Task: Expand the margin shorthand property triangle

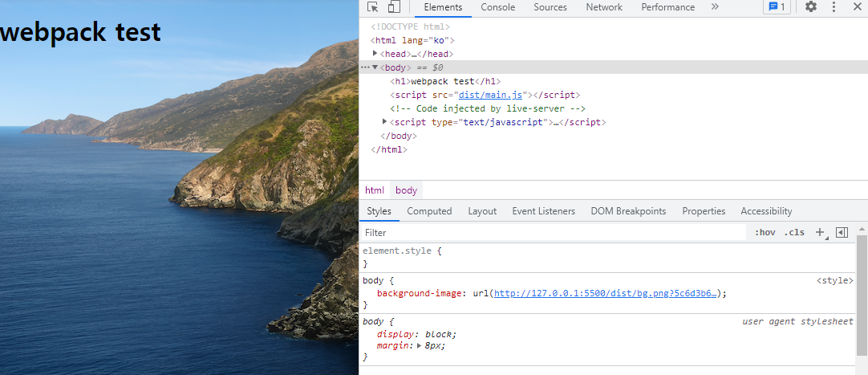Action: [x=419, y=345]
